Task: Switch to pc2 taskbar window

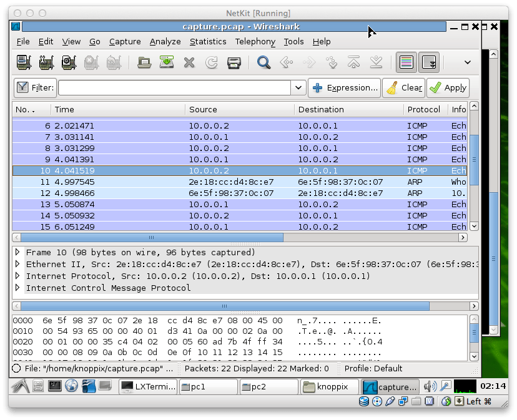Action: pyautogui.click(x=269, y=387)
